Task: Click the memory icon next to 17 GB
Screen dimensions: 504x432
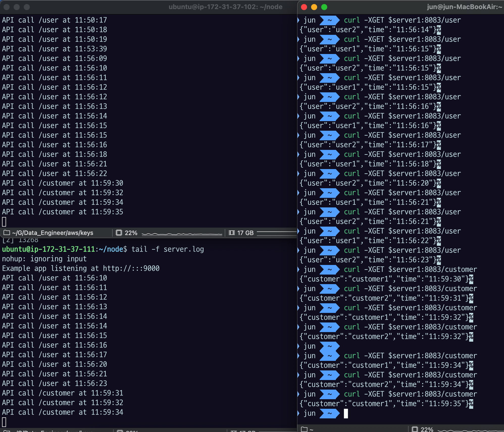Action: [x=231, y=233]
